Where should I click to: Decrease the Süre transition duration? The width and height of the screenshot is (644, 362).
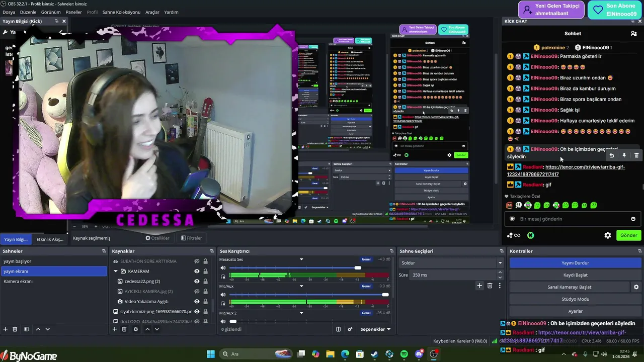pos(500,278)
